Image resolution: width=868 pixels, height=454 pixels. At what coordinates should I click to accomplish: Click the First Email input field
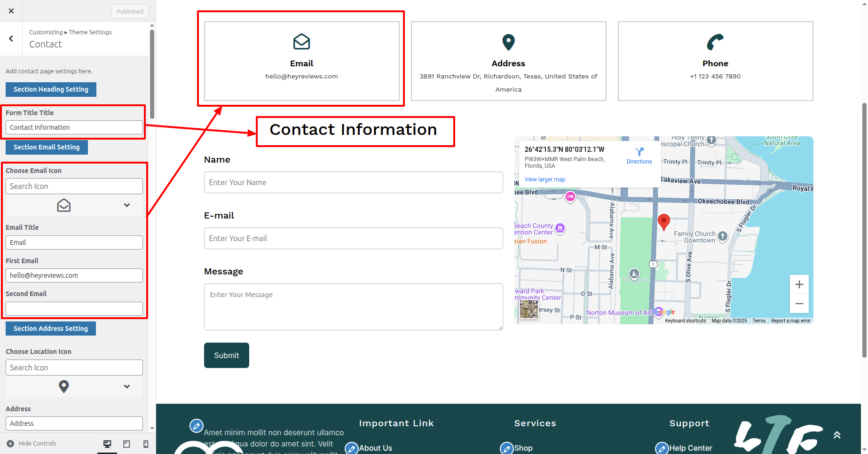pyautogui.click(x=74, y=275)
